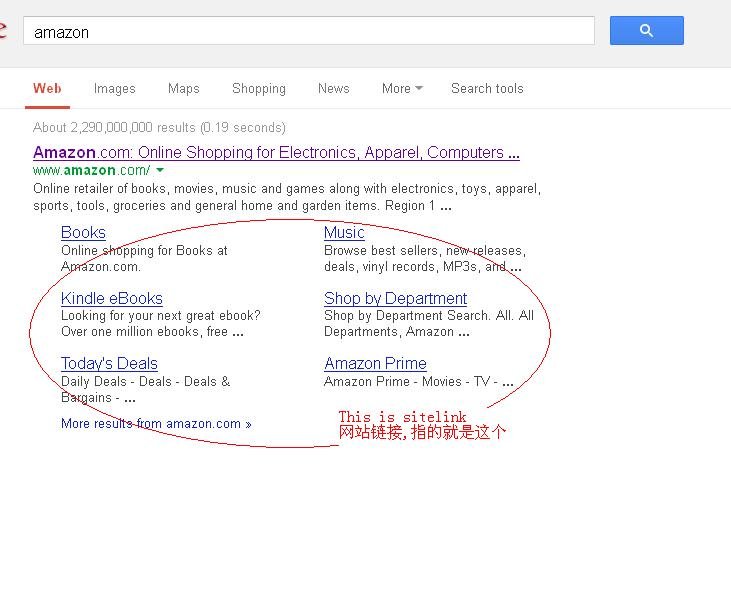Expand the More menu
The height and width of the screenshot is (594, 731).
click(x=401, y=88)
